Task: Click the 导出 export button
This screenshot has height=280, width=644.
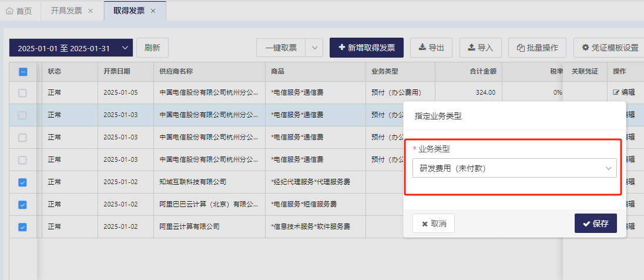Action: click(431, 48)
